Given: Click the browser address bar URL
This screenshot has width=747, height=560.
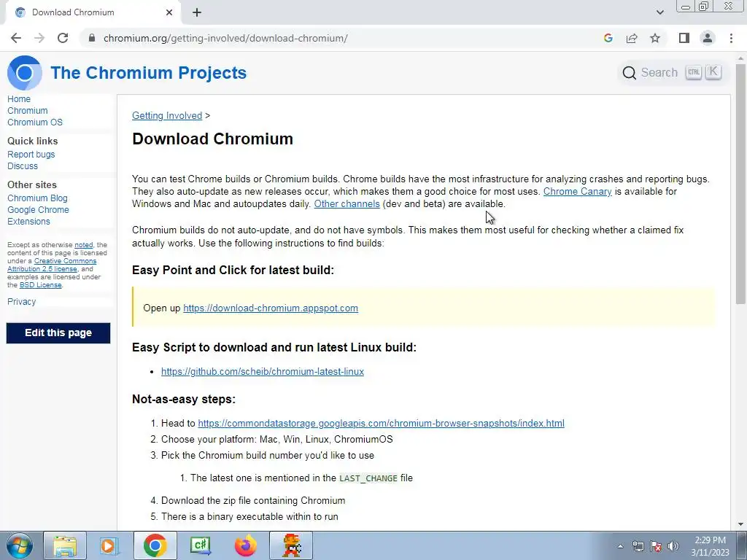Looking at the screenshot, I should pyautogui.click(x=225, y=38).
